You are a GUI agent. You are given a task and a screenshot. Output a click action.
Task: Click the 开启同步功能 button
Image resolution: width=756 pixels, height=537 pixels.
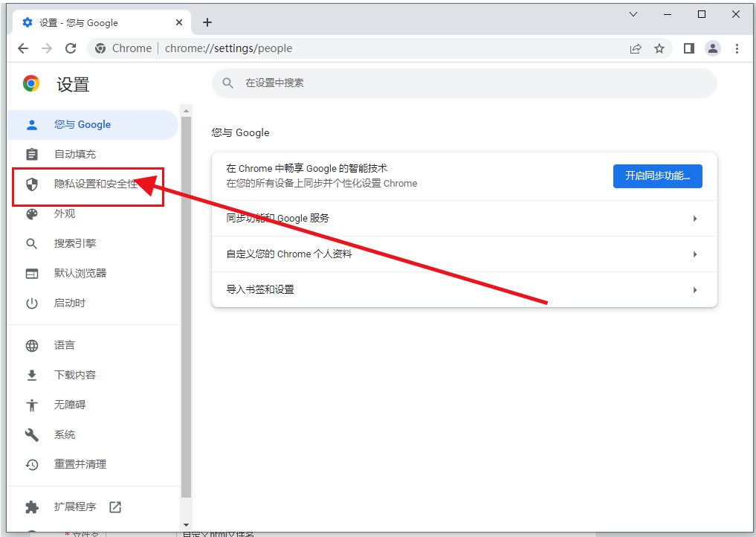coord(657,176)
